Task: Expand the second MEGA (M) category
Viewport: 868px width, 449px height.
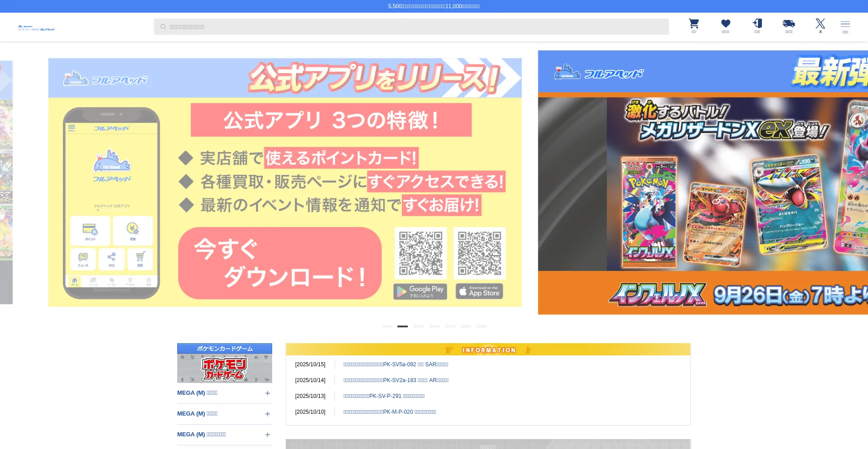Action: pyautogui.click(x=267, y=414)
